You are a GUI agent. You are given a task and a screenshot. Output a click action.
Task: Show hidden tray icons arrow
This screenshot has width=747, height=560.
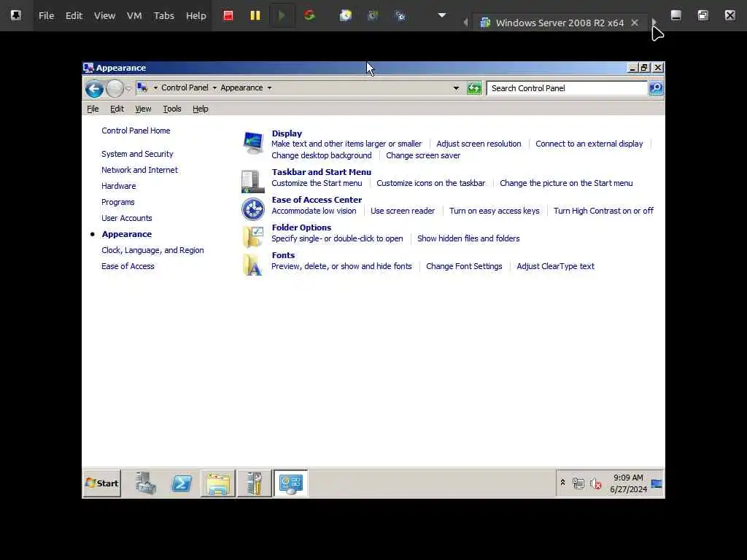[562, 483]
